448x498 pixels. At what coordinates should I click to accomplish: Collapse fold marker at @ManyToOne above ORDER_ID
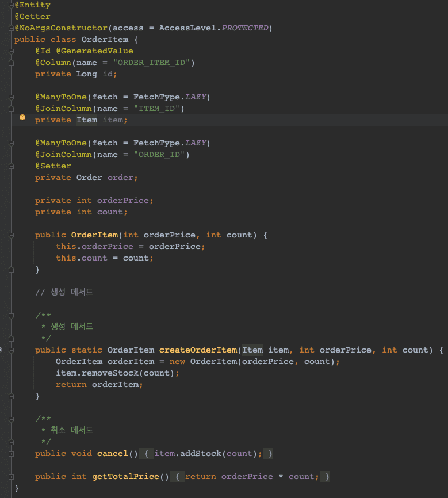(11, 143)
